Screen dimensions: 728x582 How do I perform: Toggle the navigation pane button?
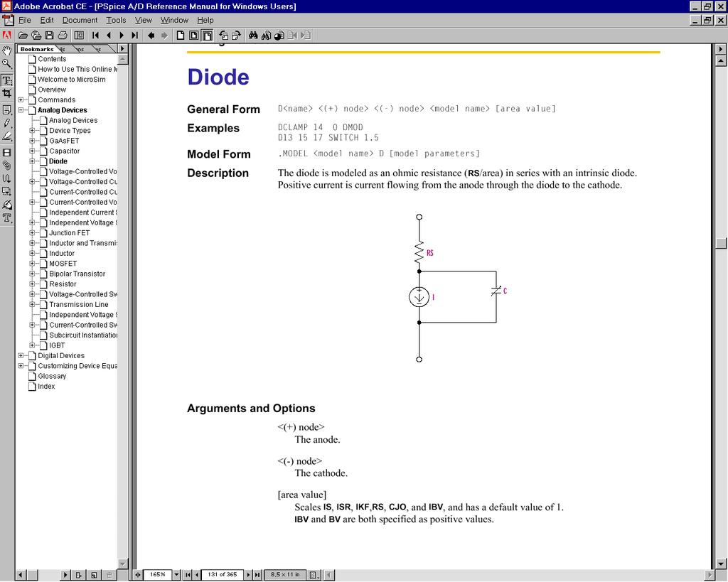point(80,36)
